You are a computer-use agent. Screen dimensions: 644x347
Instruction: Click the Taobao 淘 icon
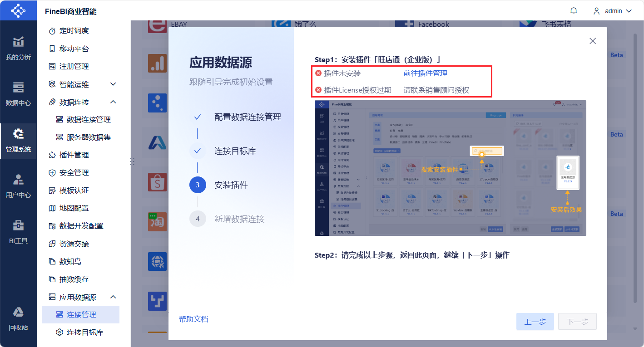point(157,222)
